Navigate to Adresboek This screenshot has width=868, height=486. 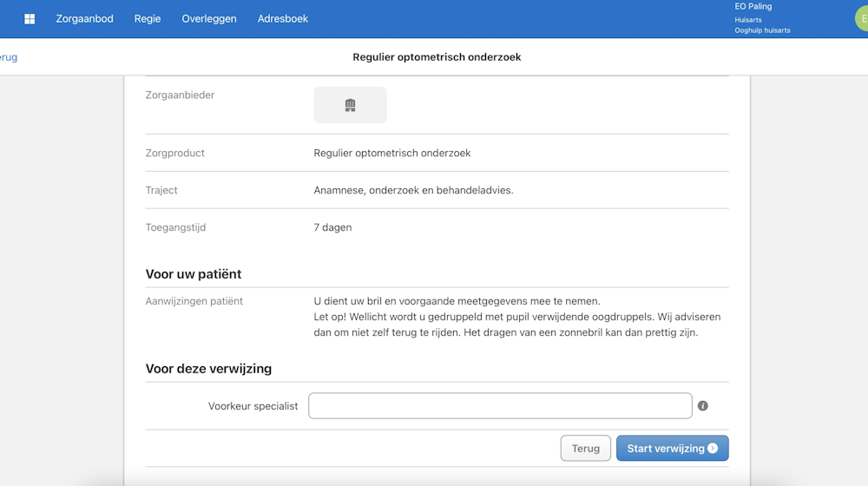283,19
